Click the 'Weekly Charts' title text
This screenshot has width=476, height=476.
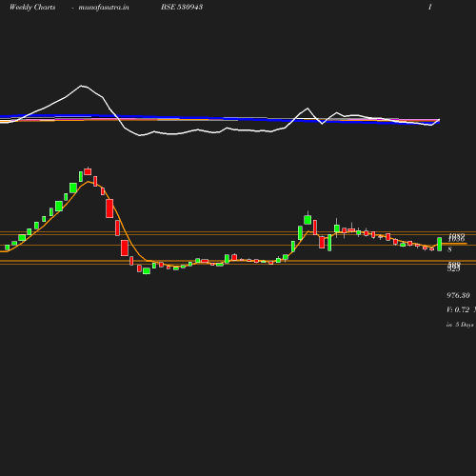coord(32,7)
